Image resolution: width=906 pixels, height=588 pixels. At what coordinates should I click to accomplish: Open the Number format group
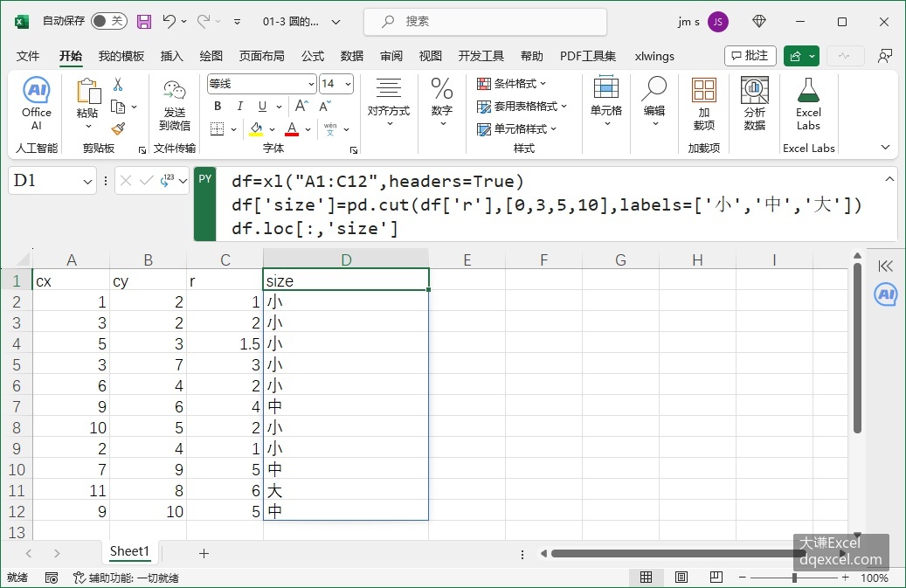tap(442, 103)
